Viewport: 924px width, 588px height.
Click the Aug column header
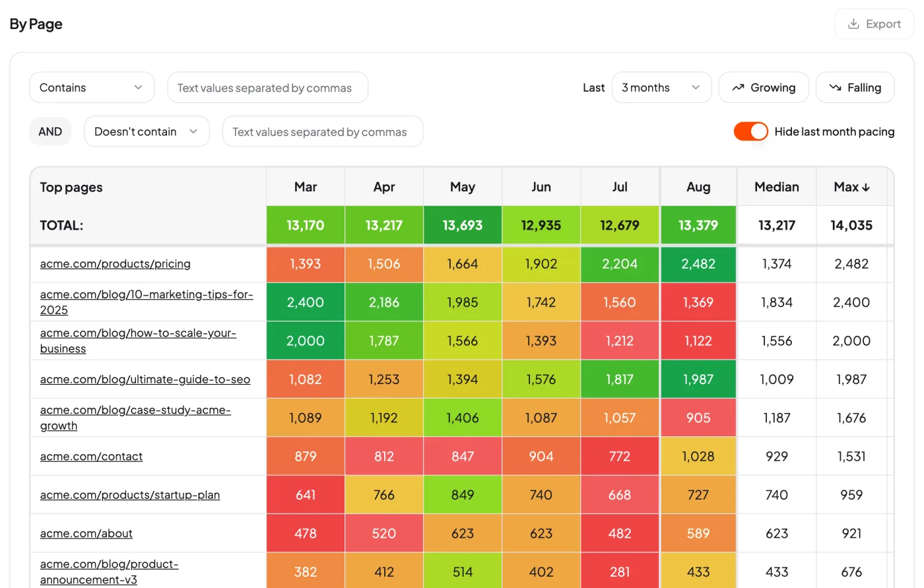tap(698, 187)
